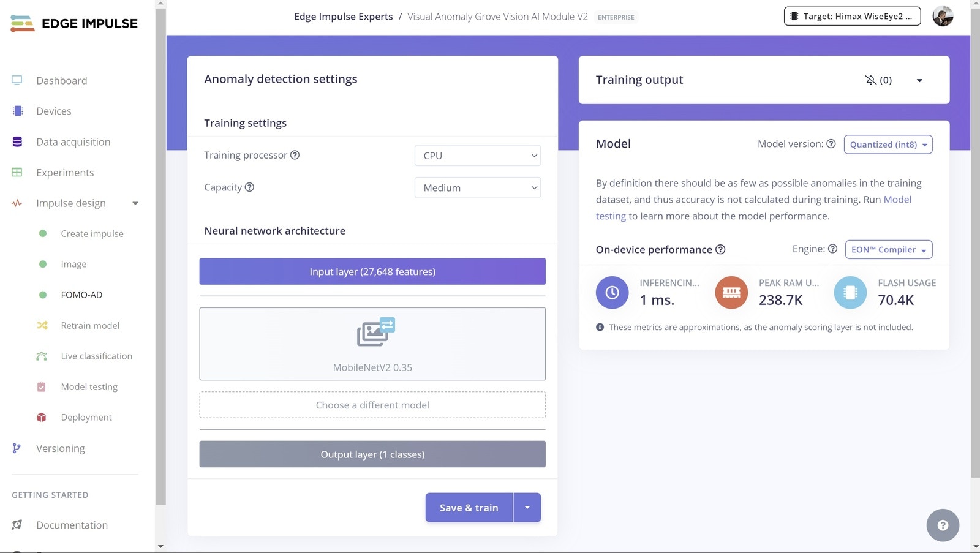Open Live classification page
The image size is (980, 553).
click(x=97, y=356)
